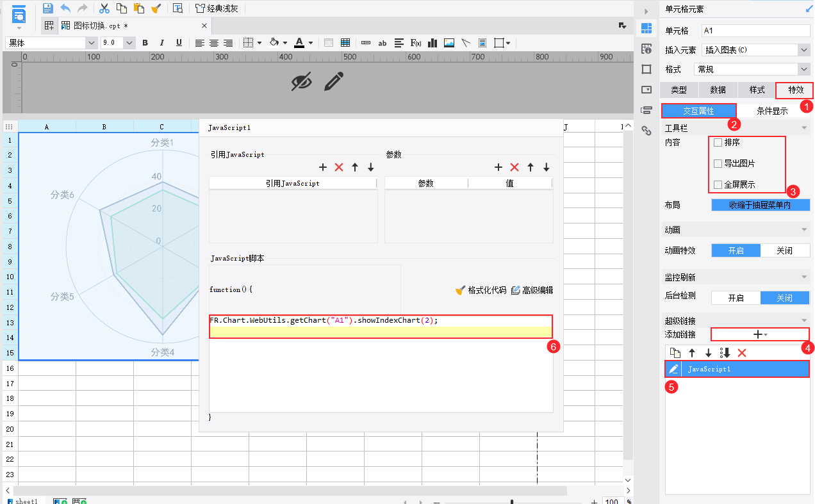
Task: Click the Save icon in top toolbar
Action: click(47, 8)
